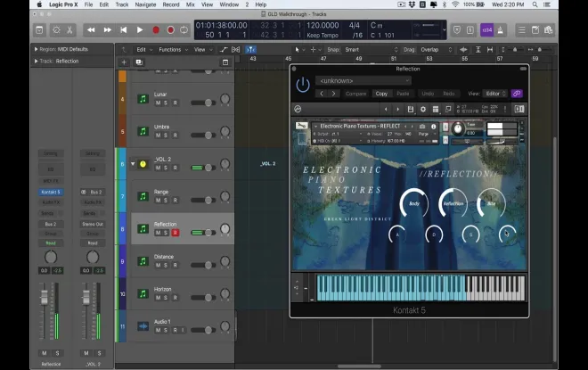
Task: Click the Reflection track volume slider
Action: click(203, 233)
